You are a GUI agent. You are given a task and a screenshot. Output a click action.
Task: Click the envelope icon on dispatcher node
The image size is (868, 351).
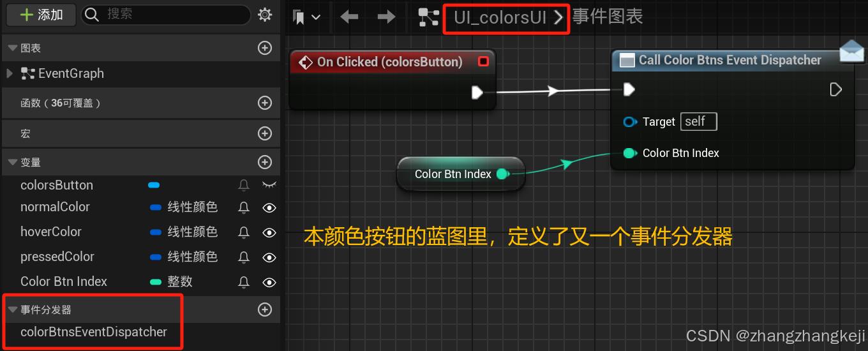click(852, 52)
